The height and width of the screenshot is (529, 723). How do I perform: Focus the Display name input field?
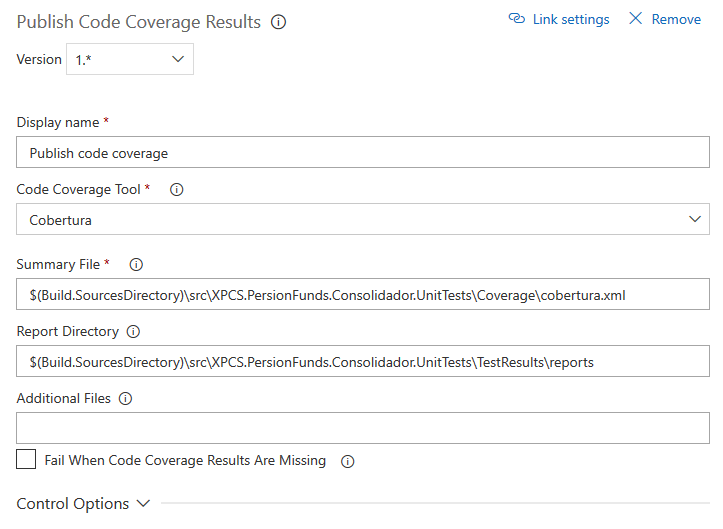click(x=363, y=152)
